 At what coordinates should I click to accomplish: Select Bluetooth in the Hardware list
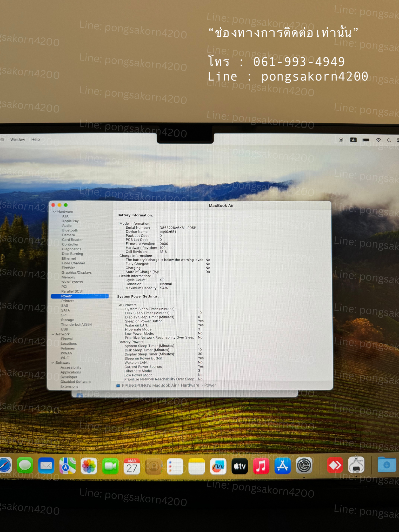coord(70,230)
